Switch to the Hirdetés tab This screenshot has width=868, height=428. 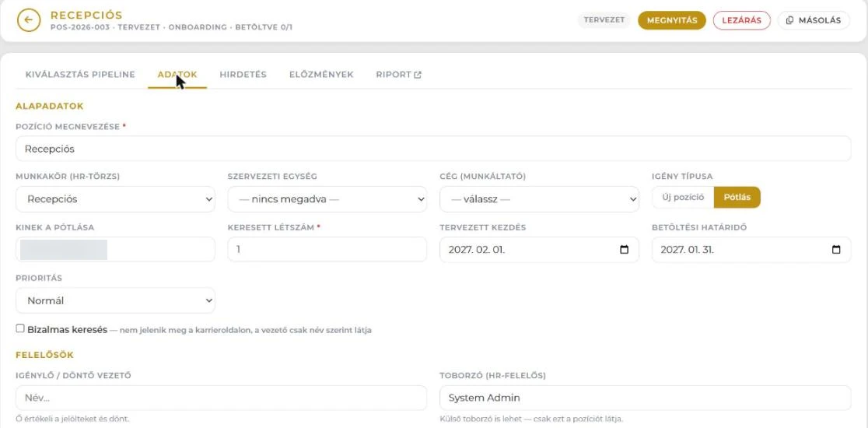(243, 75)
